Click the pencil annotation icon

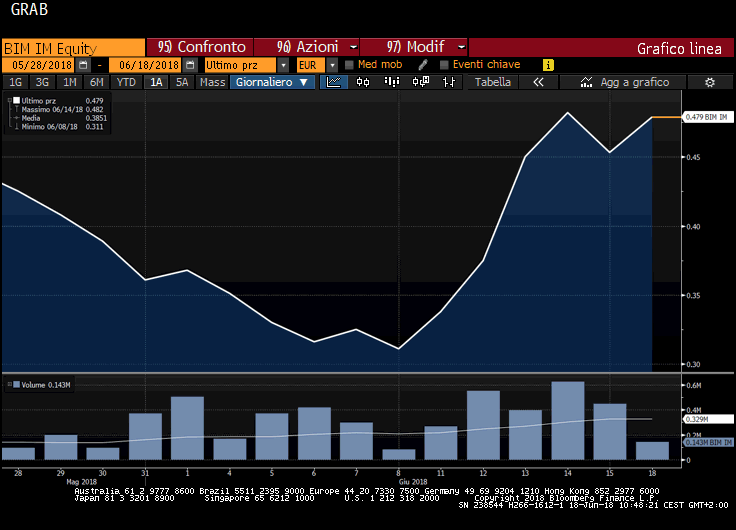(x=423, y=65)
